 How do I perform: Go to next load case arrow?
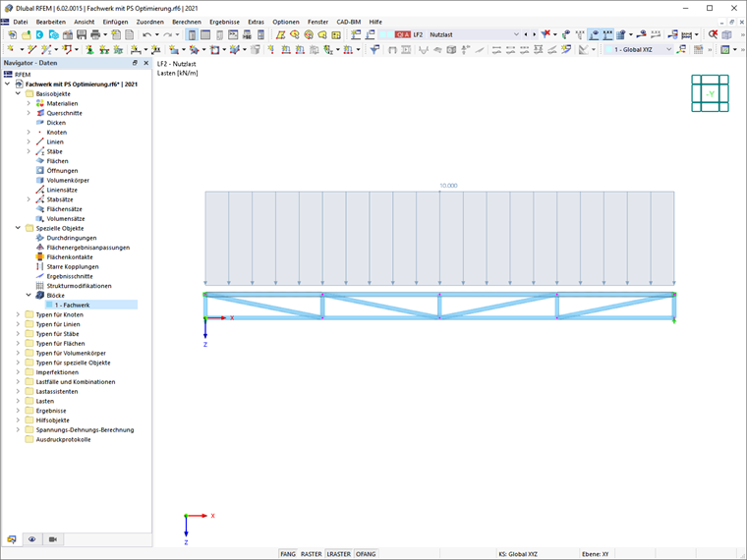click(534, 34)
